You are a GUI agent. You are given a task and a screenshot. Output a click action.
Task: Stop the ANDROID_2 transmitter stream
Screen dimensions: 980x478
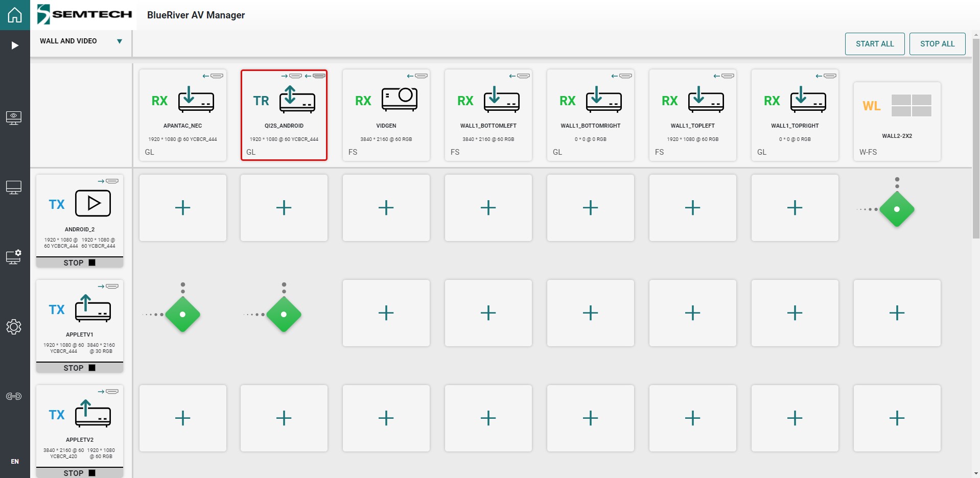79,262
